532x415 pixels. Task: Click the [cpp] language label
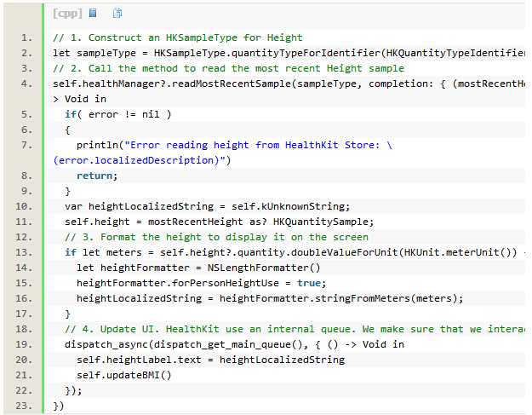coord(66,13)
